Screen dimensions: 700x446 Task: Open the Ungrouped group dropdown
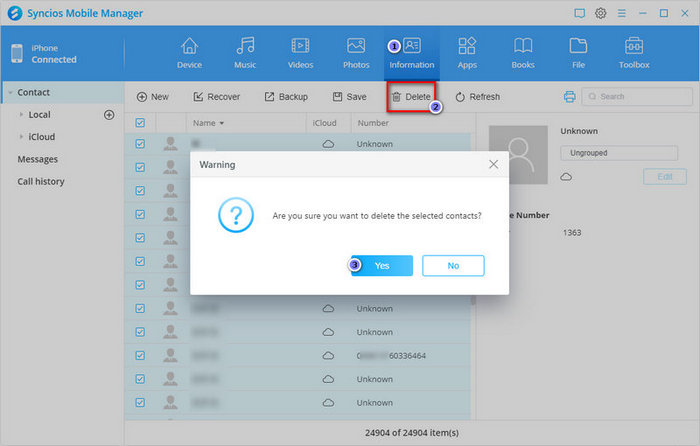point(619,153)
